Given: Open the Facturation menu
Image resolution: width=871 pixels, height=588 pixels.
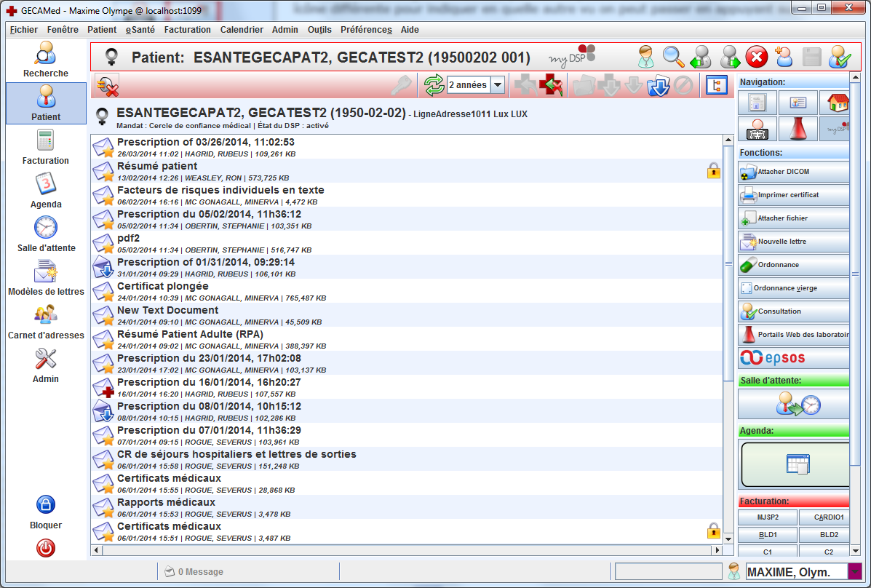Looking at the screenshot, I should [187, 30].
